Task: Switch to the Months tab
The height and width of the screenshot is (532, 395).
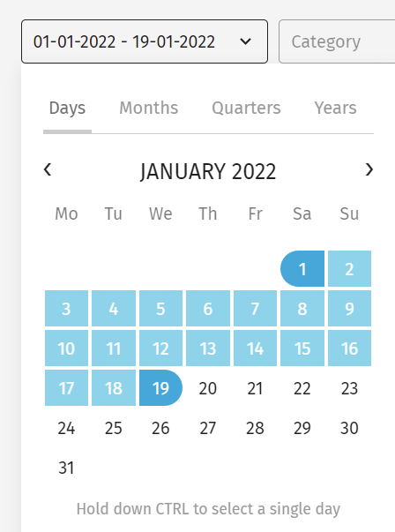Action: point(149,109)
